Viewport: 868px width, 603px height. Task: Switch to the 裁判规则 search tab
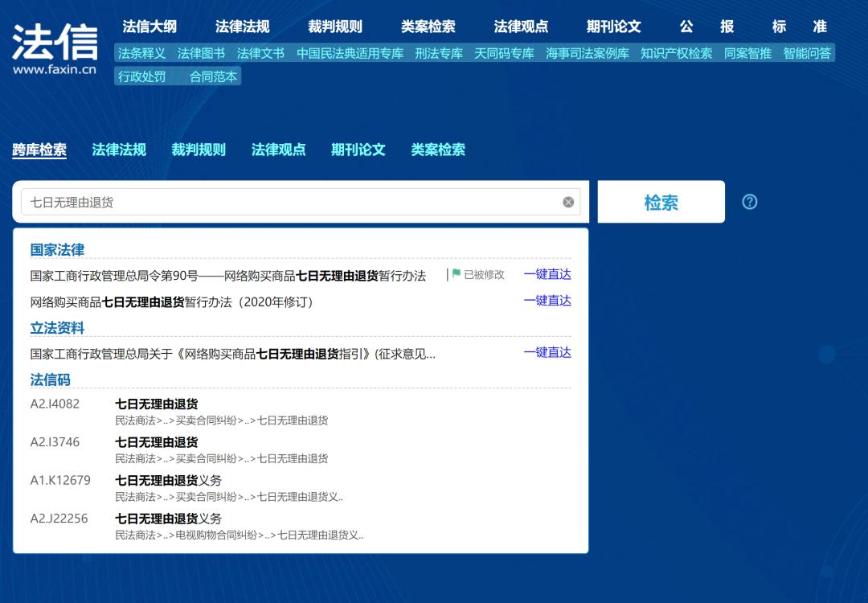pyautogui.click(x=199, y=150)
